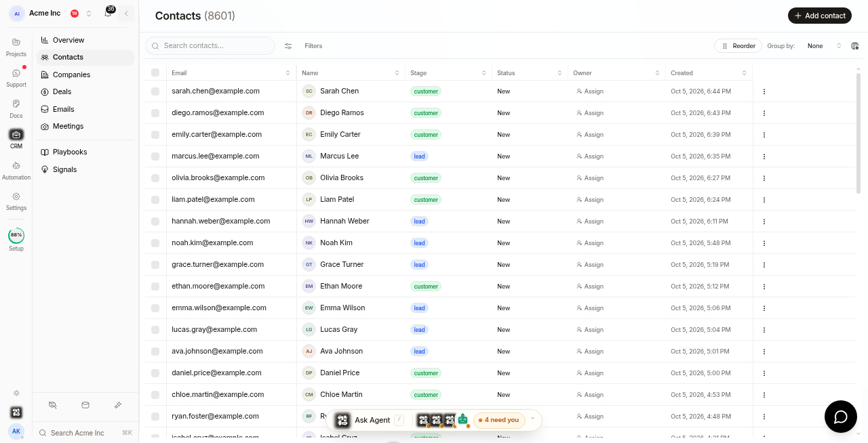Open Deals in the CRM menu

(x=85, y=91)
